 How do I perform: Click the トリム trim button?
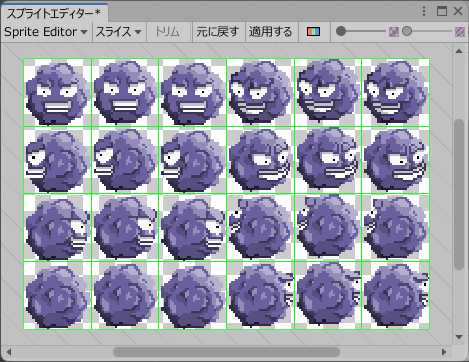pyautogui.click(x=168, y=32)
